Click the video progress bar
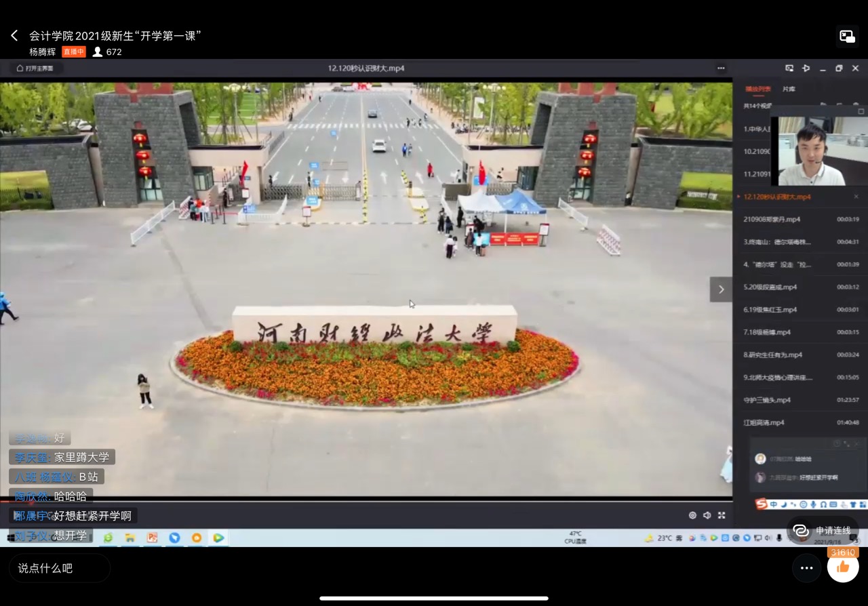The height and width of the screenshot is (606, 868). pyautogui.click(x=366, y=501)
